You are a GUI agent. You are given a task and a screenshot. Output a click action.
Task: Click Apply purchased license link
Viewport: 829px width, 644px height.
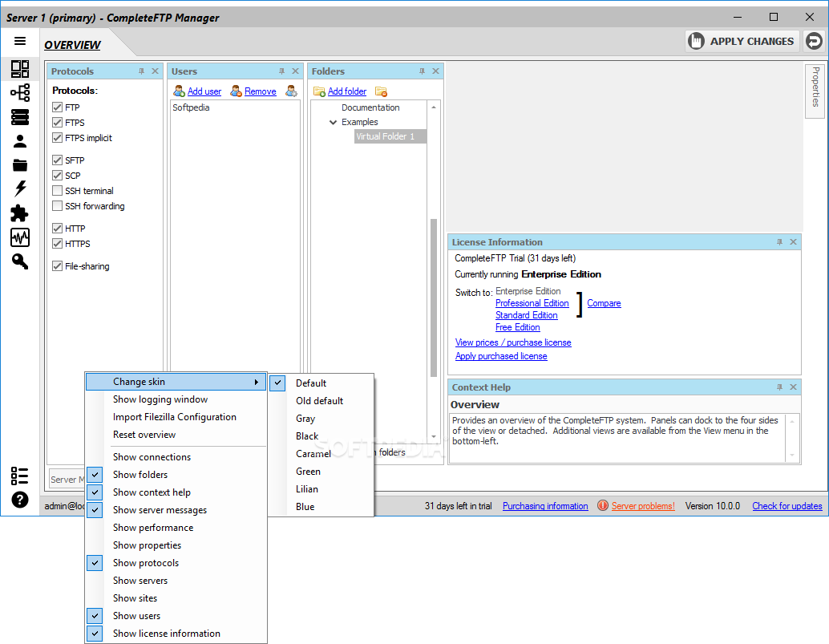tap(501, 356)
